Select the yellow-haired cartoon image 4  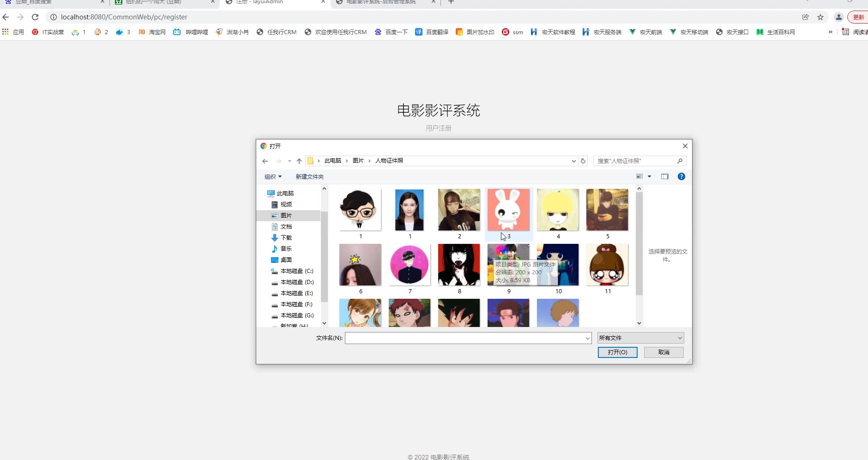coord(558,210)
